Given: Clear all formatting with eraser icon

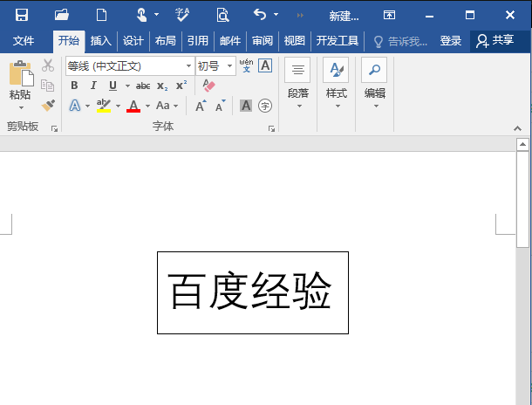Looking at the screenshot, I should [x=208, y=86].
